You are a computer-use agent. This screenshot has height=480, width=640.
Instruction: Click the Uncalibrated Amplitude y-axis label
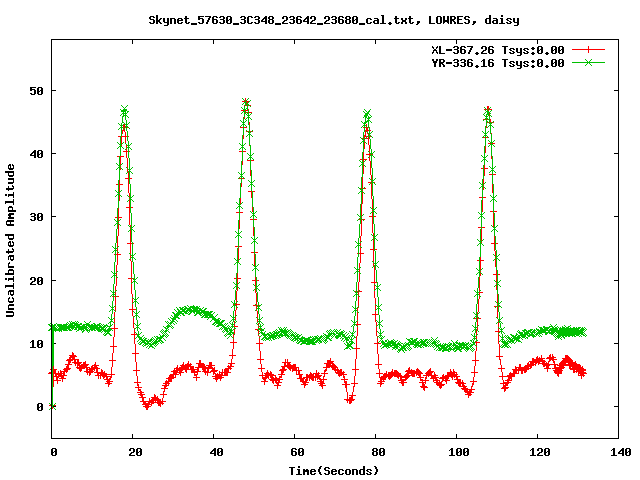coord(10,240)
